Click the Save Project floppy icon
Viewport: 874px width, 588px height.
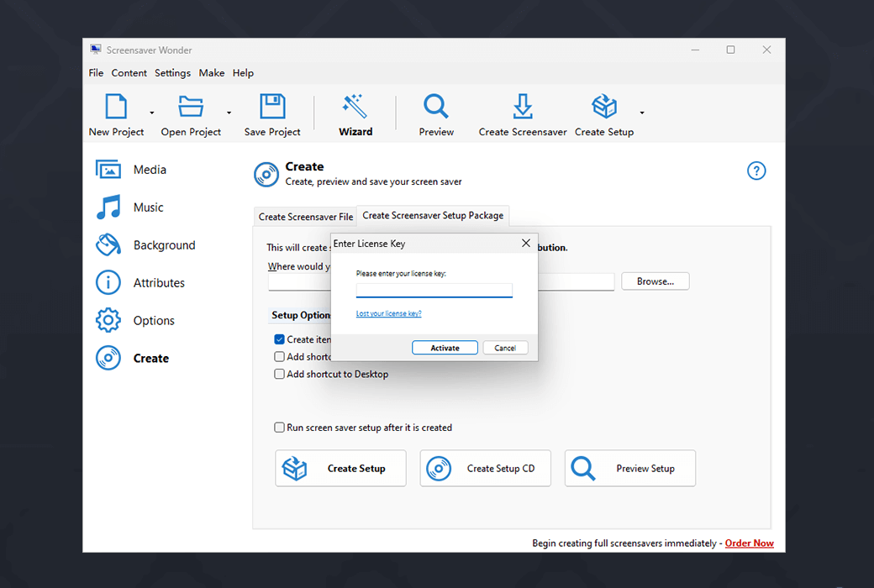[x=272, y=107]
